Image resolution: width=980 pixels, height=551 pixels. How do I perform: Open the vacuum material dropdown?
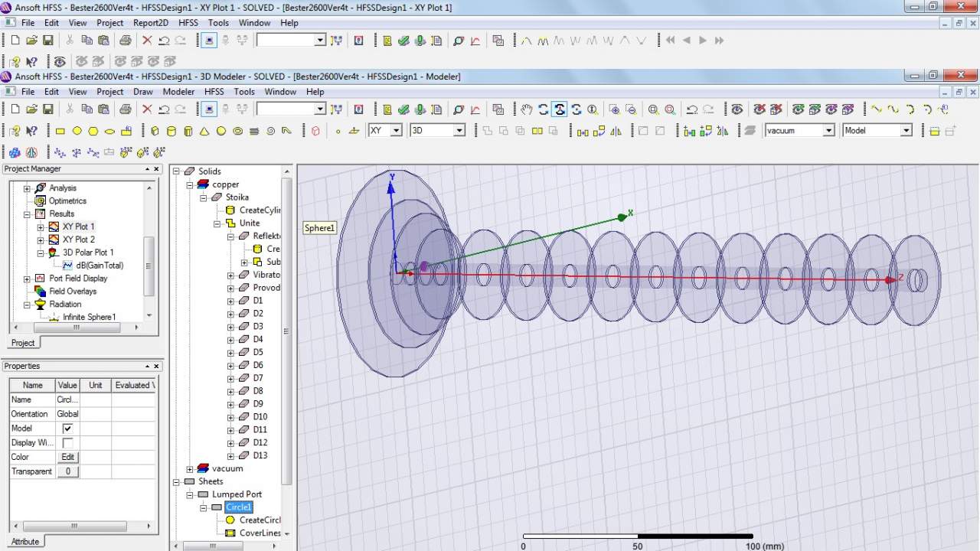[x=828, y=131]
